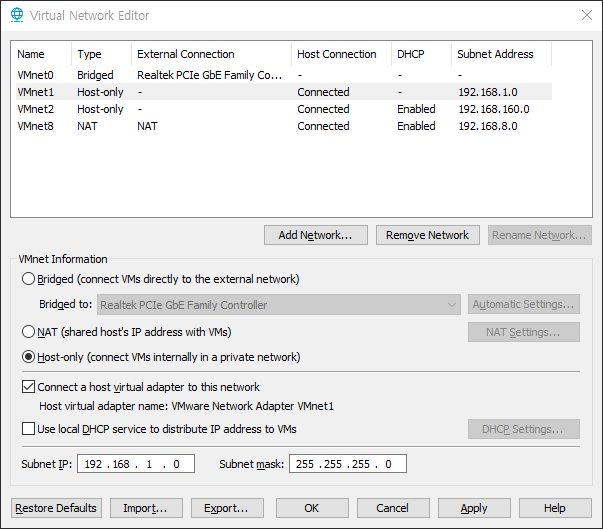The width and height of the screenshot is (603, 529).
Task: Select the VMnet8 network row
Action: [x=284, y=126]
